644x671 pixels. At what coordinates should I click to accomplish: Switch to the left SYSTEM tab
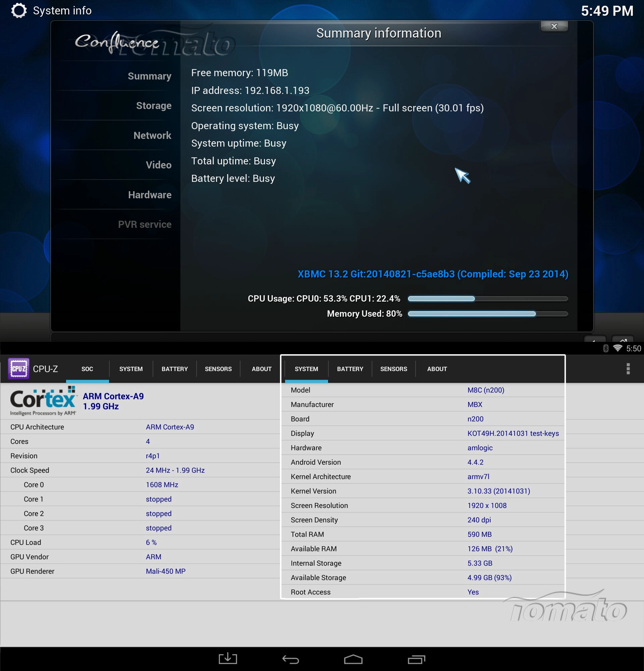(x=131, y=369)
